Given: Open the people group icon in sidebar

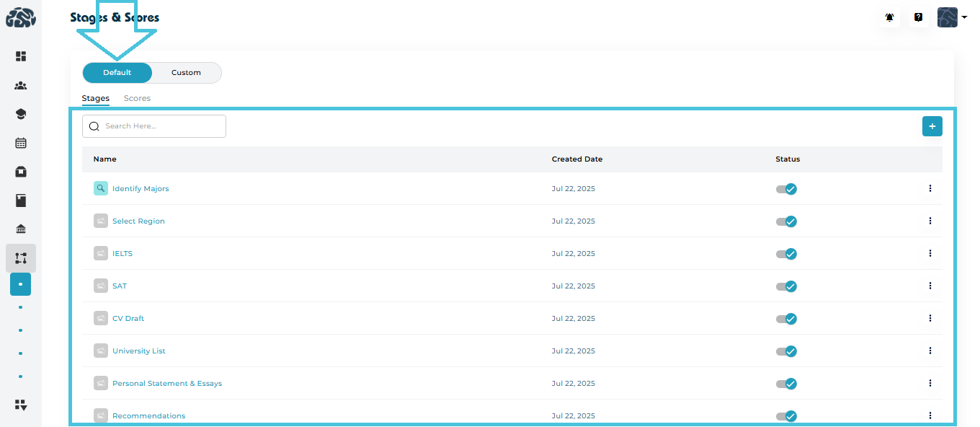Looking at the screenshot, I should click(x=21, y=85).
